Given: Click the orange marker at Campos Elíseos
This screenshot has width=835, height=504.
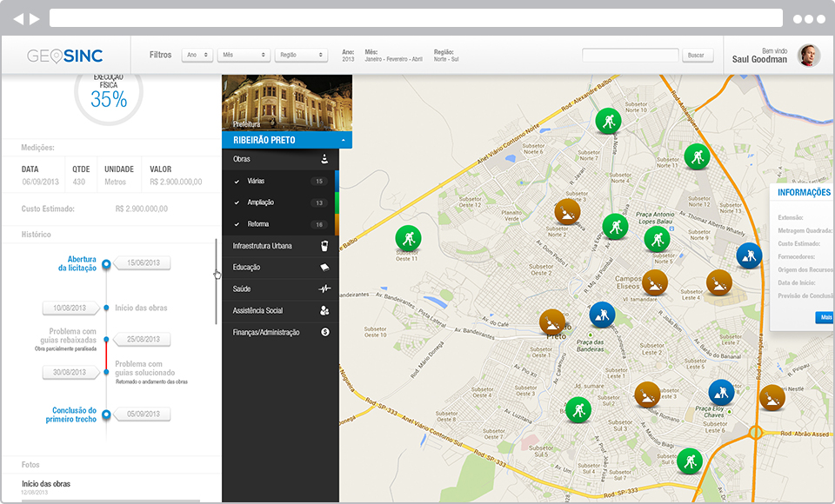Looking at the screenshot, I should coord(655,282).
